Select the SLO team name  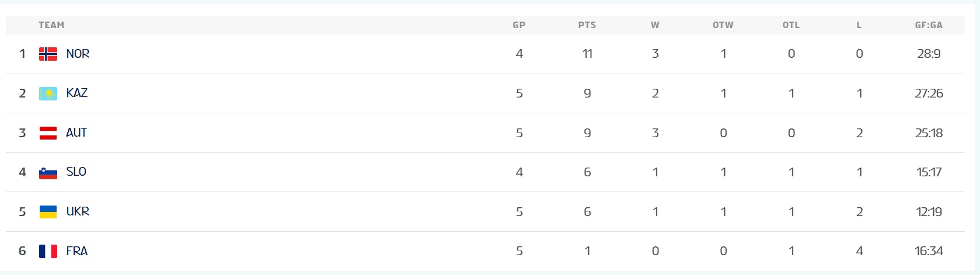point(76,172)
